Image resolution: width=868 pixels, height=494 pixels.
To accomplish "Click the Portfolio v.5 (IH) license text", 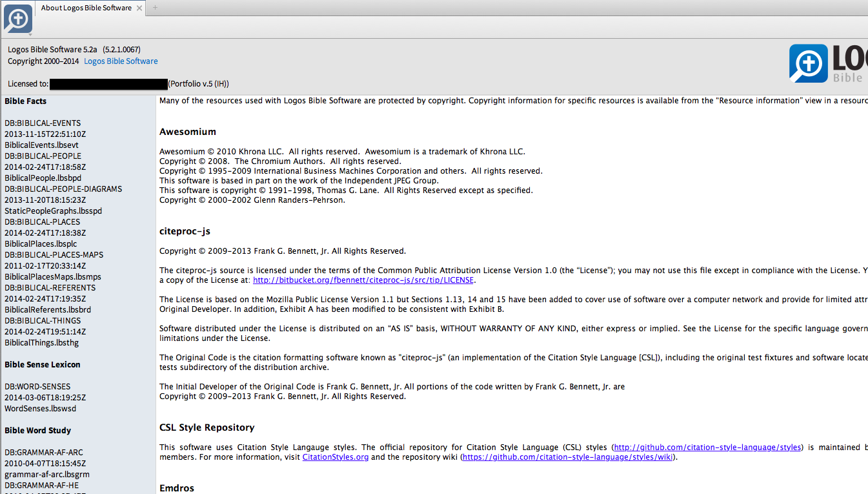I will coord(198,84).
